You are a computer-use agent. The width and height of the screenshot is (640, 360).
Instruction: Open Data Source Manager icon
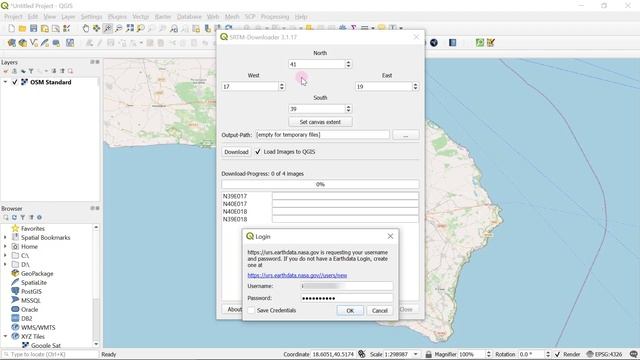(x=11, y=43)
